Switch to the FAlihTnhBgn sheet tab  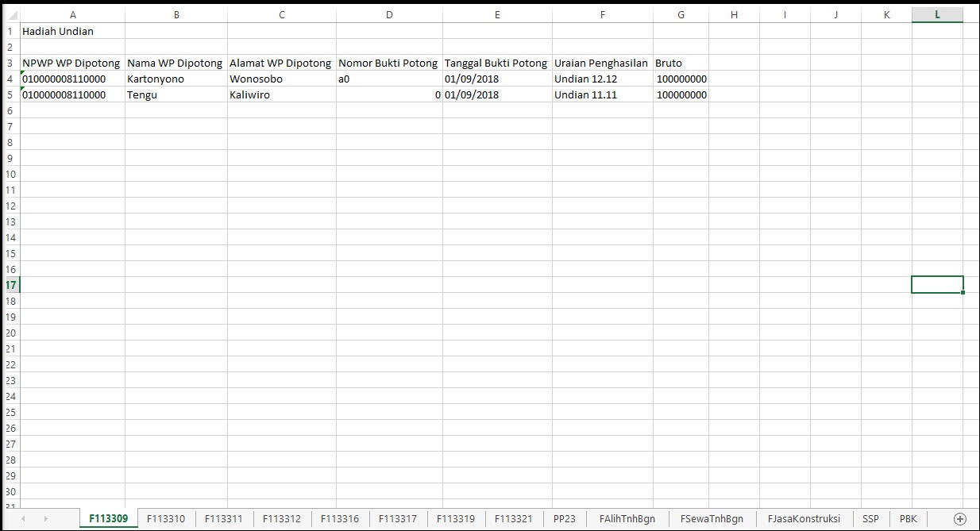(627, 518)
